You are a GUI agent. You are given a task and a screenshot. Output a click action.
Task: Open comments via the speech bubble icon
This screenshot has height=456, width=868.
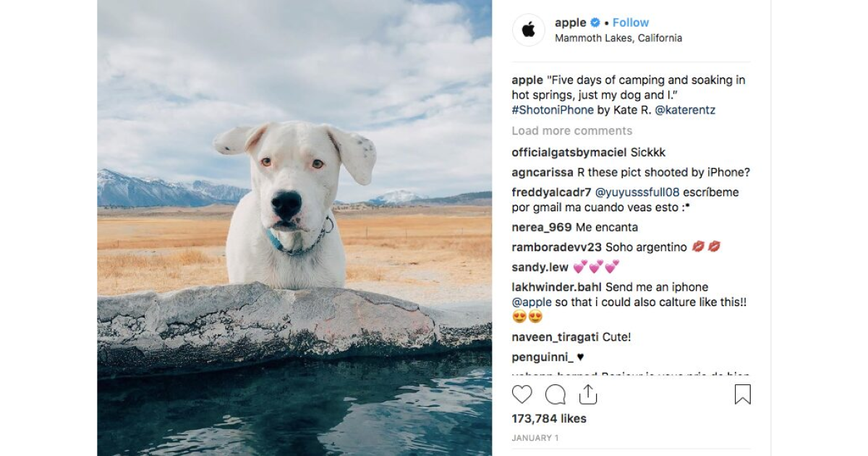554,394
